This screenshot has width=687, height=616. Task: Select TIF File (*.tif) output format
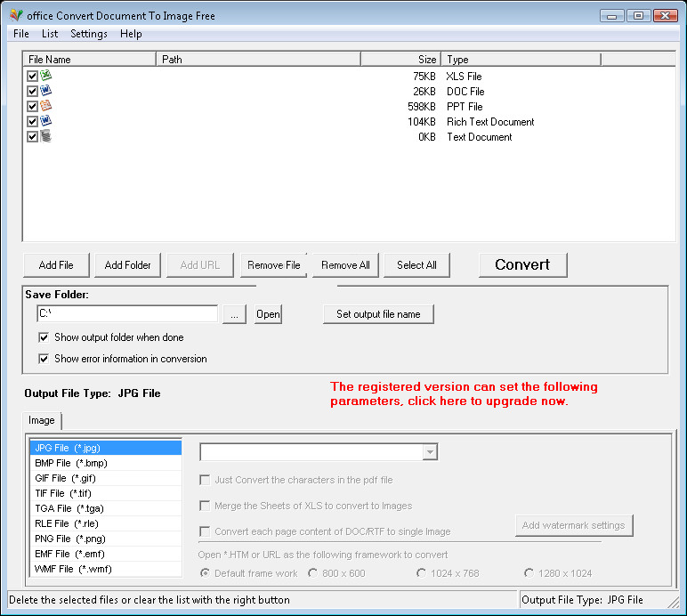106,493
